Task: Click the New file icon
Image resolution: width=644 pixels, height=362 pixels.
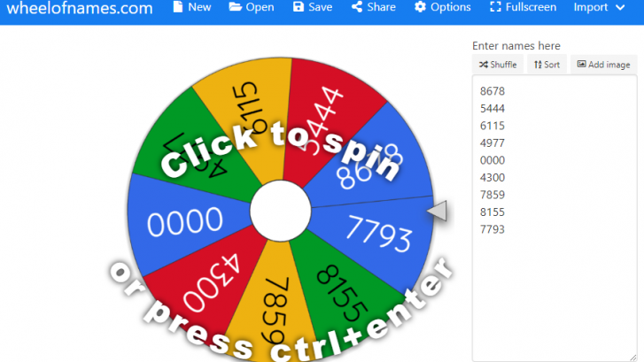Action: click(178, 7)
